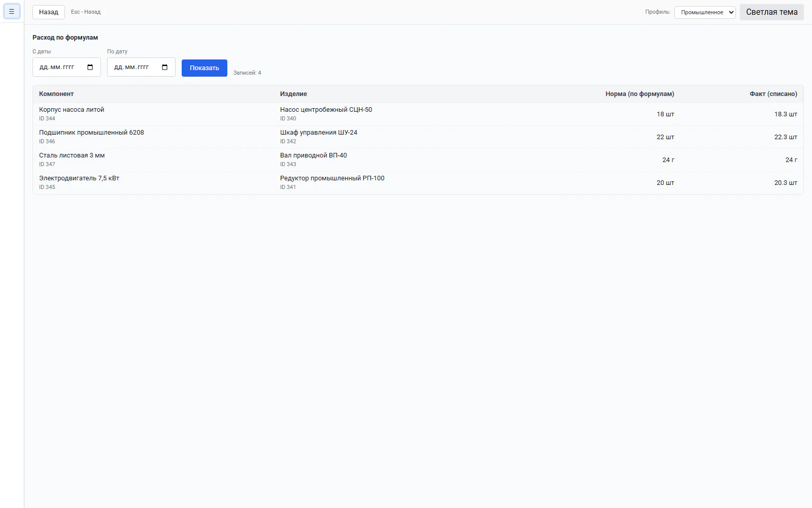Click product 'Насос центробежный СЦН-50'
Screen dimensions: 812x508
click(326, 110)
